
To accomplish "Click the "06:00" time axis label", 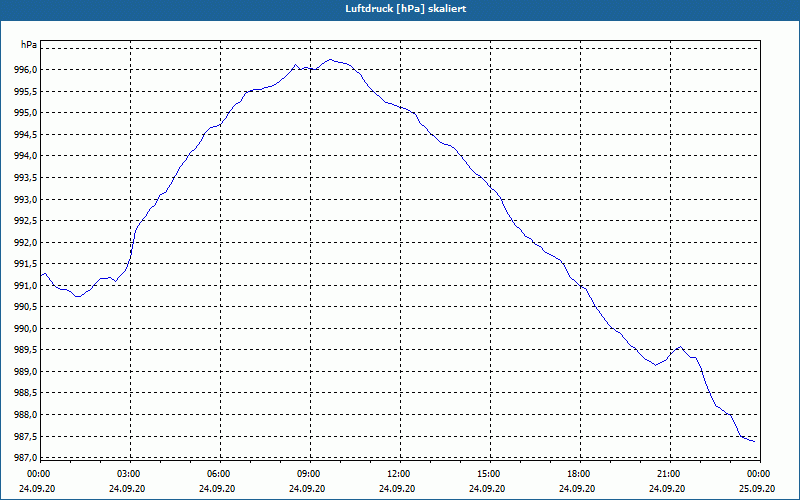I will coord(219,474).
